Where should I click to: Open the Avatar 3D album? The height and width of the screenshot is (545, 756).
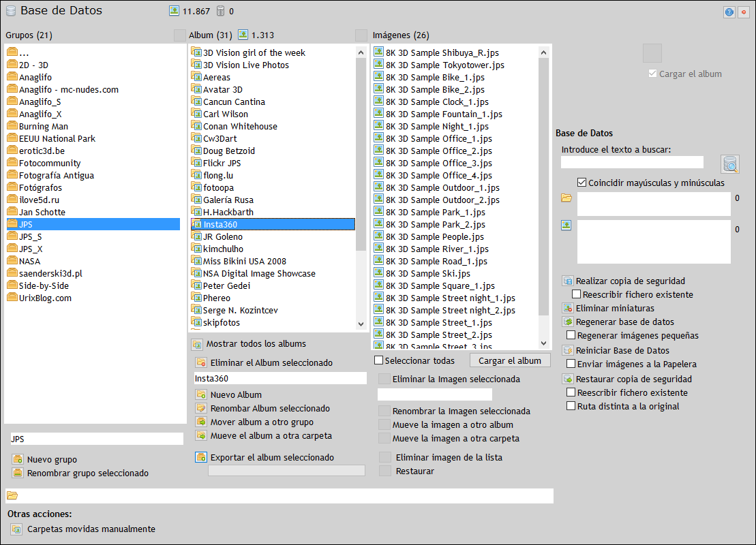coord(223,90)
